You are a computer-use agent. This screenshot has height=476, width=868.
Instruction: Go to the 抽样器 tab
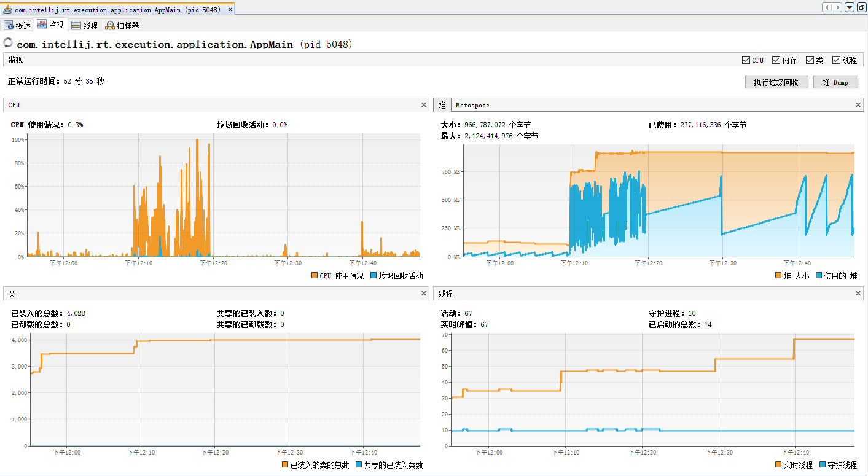click(x=122, y=25)
